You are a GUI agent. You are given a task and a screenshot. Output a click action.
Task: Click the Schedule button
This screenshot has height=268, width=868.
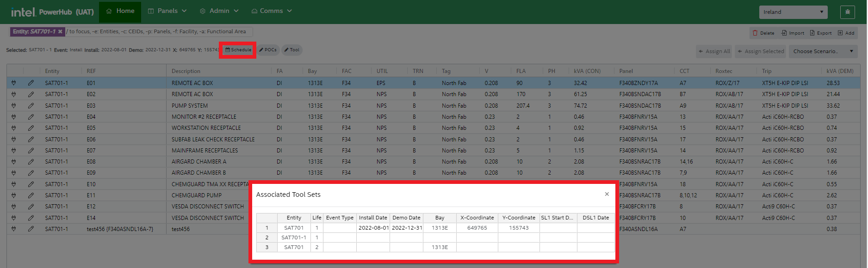point(238,50)
